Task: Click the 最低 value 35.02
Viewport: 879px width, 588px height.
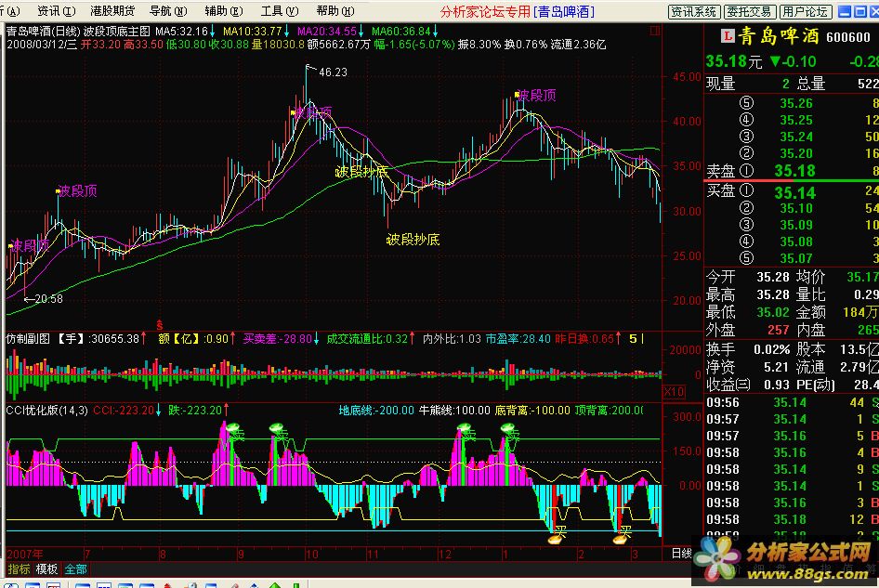Action: 773,312
